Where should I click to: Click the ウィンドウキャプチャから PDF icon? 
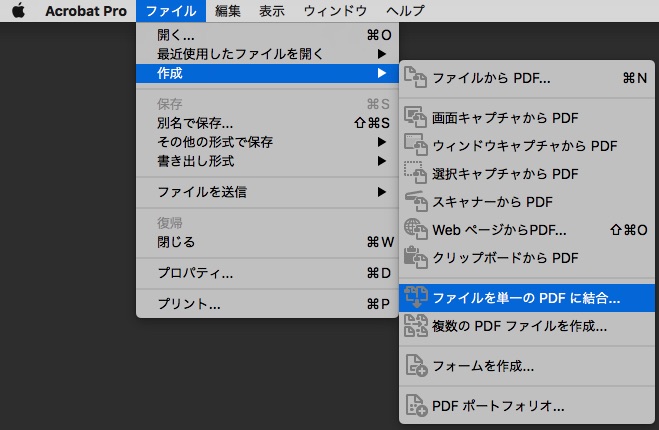tap(415, 145)
